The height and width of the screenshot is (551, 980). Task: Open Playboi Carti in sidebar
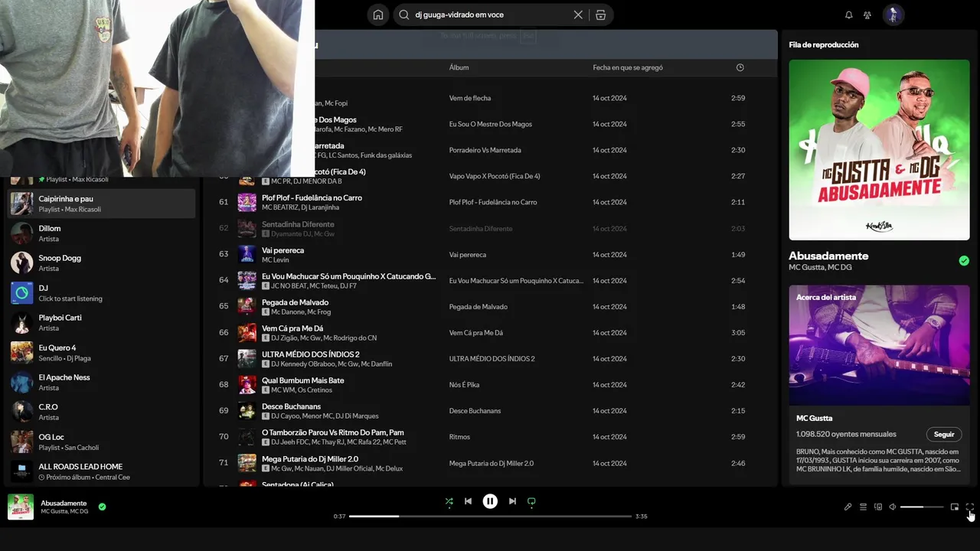pyautogui.click(x=101, y=322)
